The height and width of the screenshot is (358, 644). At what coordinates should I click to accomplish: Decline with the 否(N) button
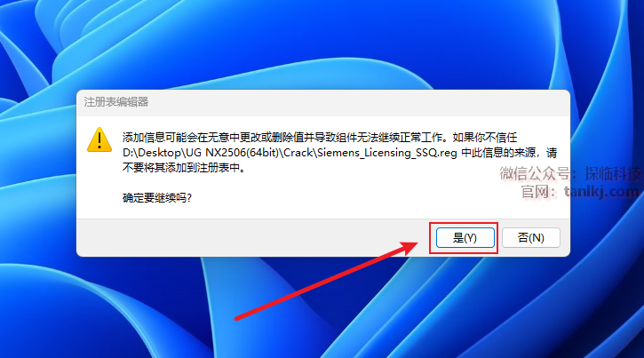point(530,238)
